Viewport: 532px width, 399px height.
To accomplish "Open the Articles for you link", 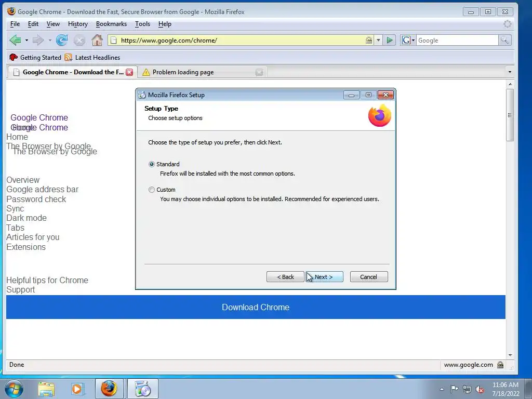I will (33, 237).
